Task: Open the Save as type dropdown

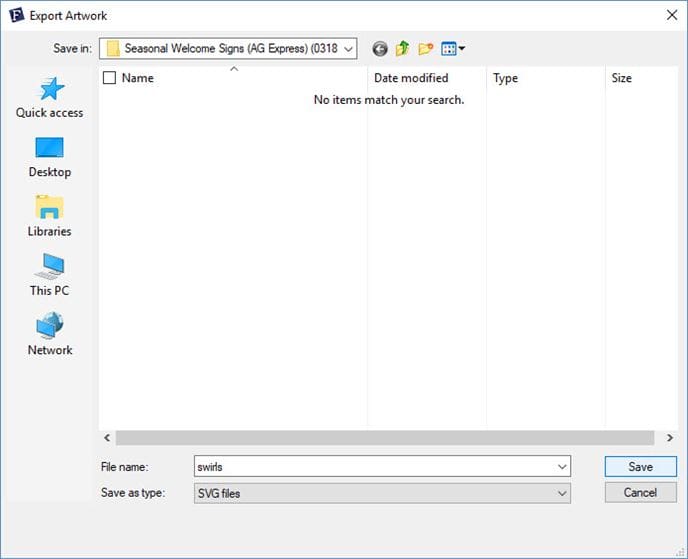Action: (382, 494)
